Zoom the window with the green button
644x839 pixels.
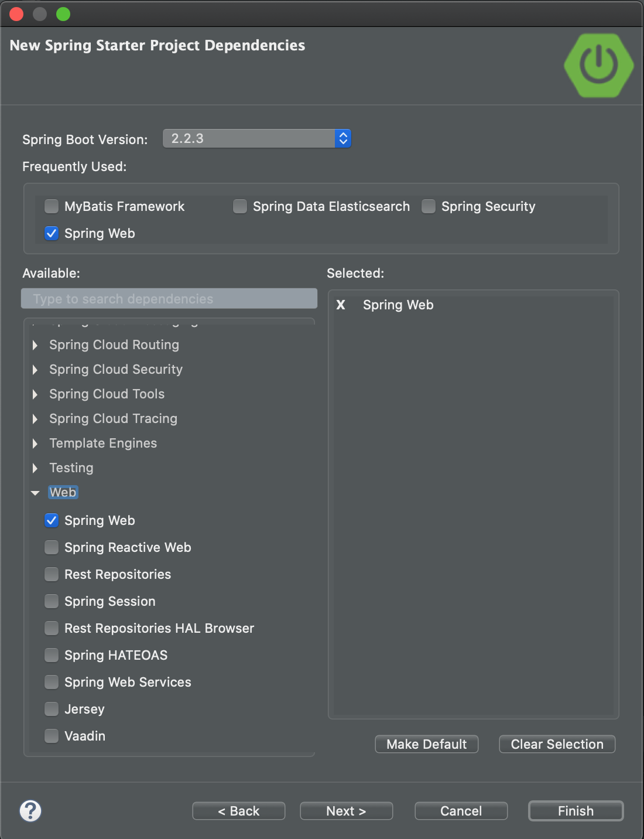pyautogui.click(x=63, y=14)
